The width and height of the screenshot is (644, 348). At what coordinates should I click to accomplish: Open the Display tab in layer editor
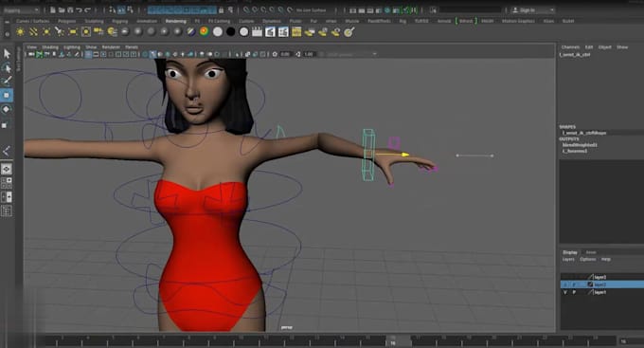coord(570,252)
